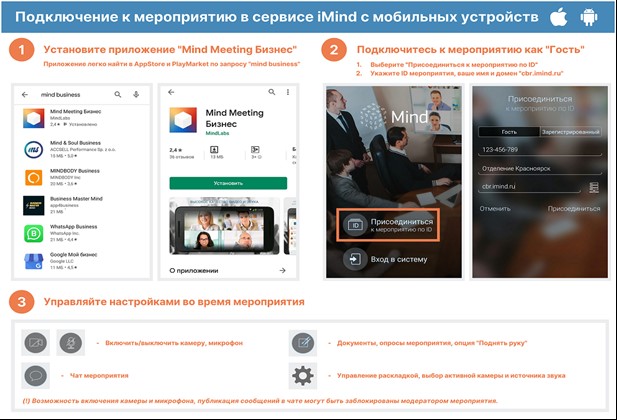Expand the 'О приложении' arrow

(x=283, y=270)
